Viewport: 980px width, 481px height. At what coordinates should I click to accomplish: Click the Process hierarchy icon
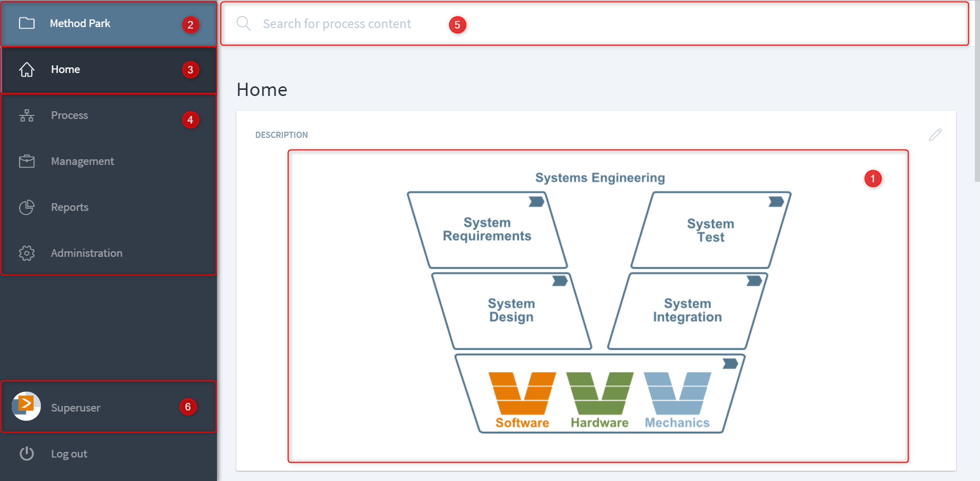click(27, 116)
